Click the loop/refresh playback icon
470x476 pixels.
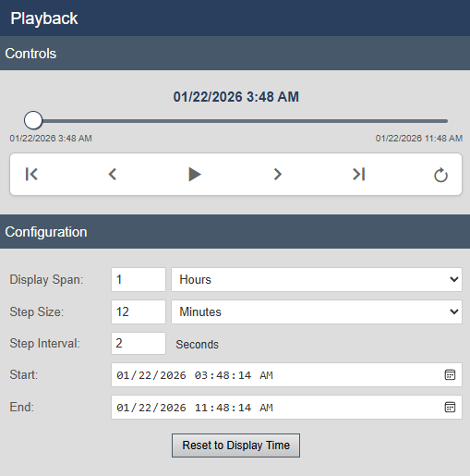440,175
